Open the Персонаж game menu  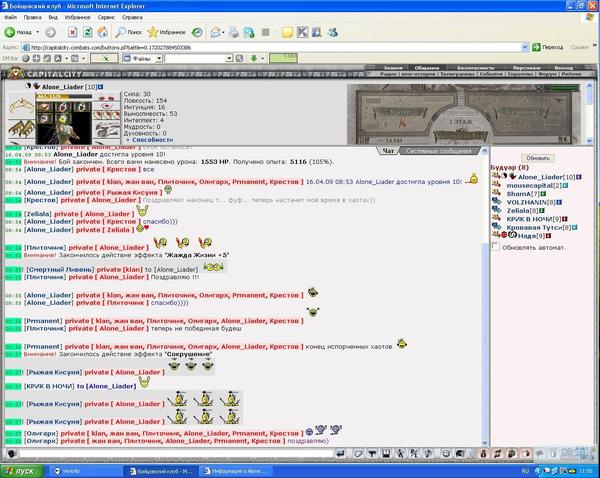point(527,68)
